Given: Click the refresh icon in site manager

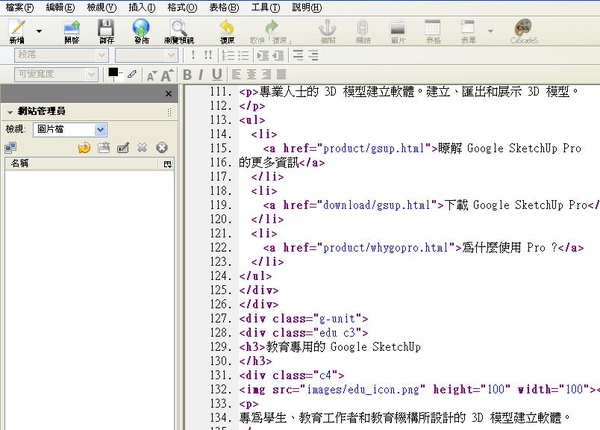Looking at the screenshot, I should tap(84, 148).
